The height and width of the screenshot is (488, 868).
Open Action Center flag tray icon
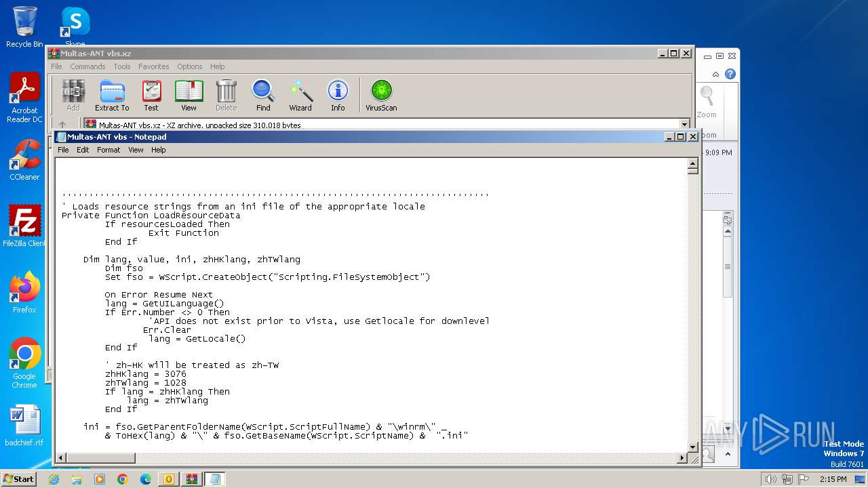click(804, 479)
